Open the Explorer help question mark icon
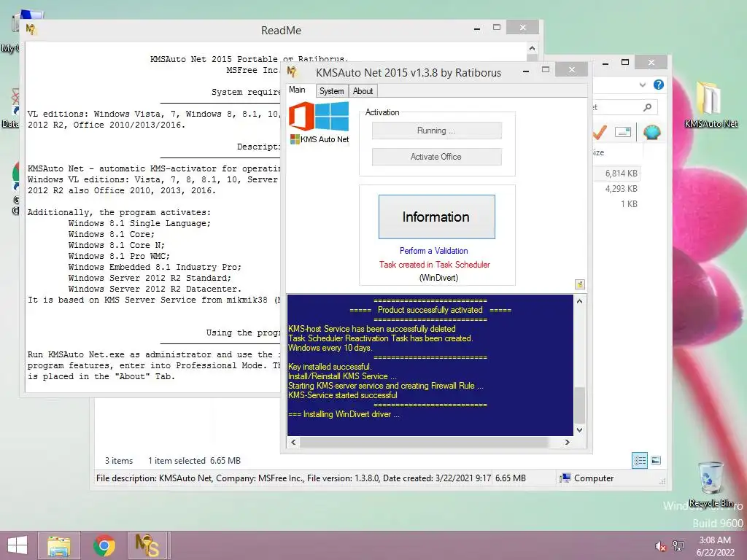The image size is (747, 560). pyautogui.click(x=659, y=85)
